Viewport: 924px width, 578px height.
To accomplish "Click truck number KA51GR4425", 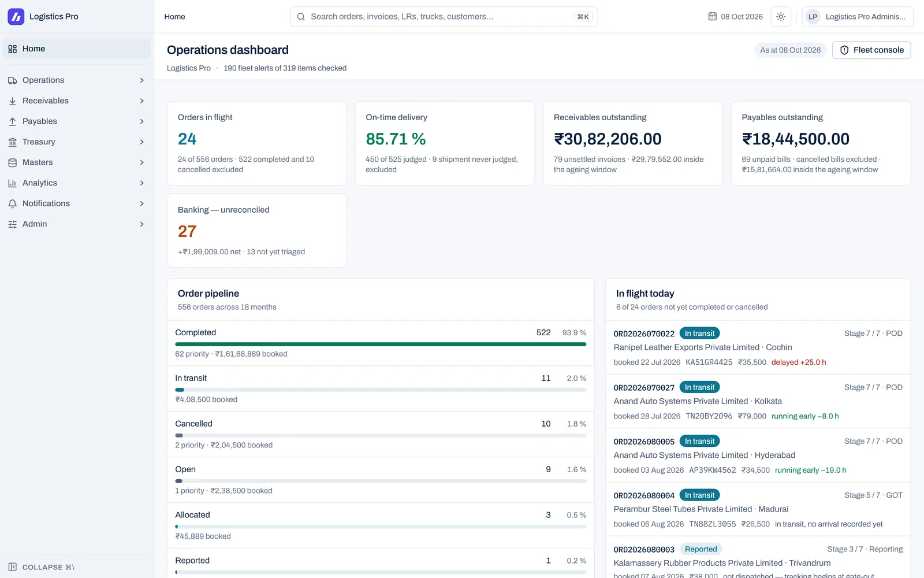I will tap(709, 362).
